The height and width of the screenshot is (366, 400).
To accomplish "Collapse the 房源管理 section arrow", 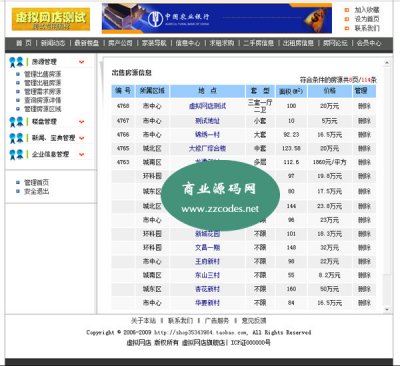I will [81, 62].
